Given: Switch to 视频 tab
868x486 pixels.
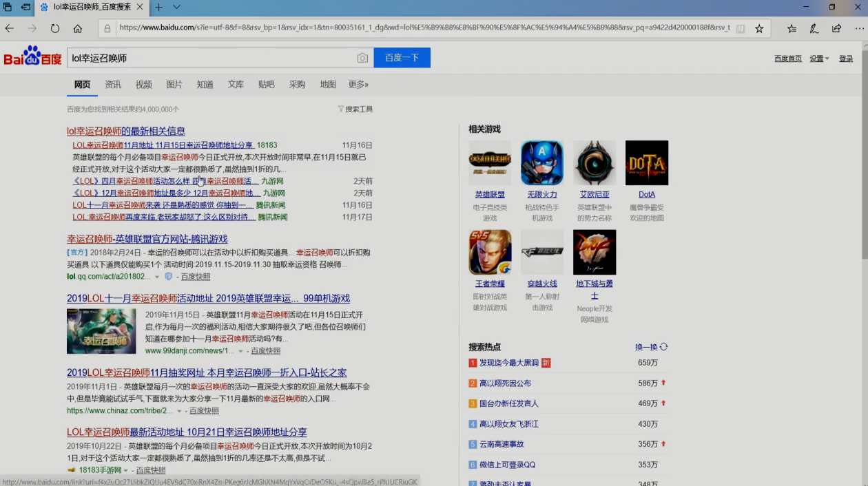Looking at the screenshot, I should [x=143, y=84].
